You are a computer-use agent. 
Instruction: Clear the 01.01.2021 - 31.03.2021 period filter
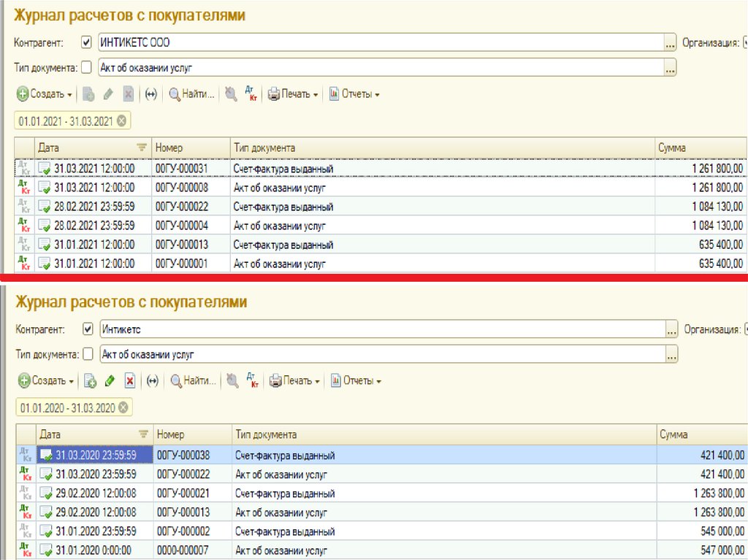[121, 120]
